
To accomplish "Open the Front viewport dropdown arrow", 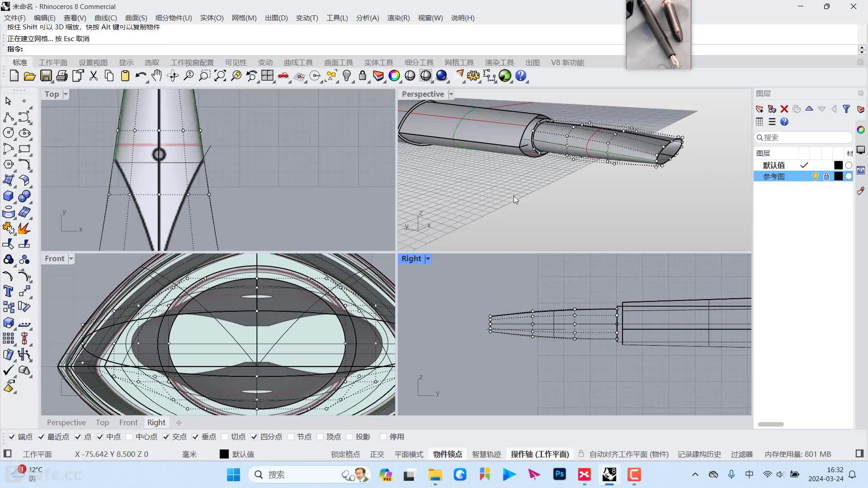I will tap(71, 258).
